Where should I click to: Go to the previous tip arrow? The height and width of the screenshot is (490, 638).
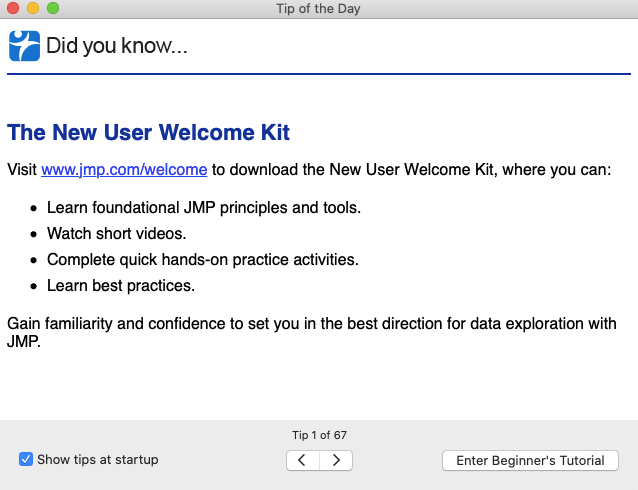point(303,460)
